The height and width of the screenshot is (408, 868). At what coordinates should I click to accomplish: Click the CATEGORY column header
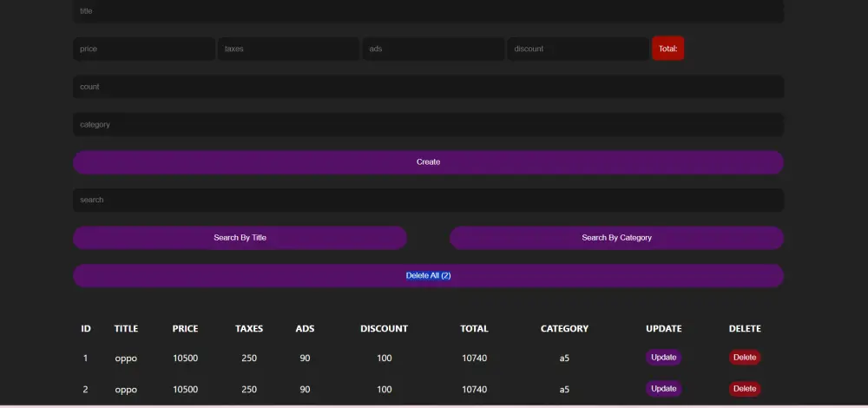click(565, 329)
